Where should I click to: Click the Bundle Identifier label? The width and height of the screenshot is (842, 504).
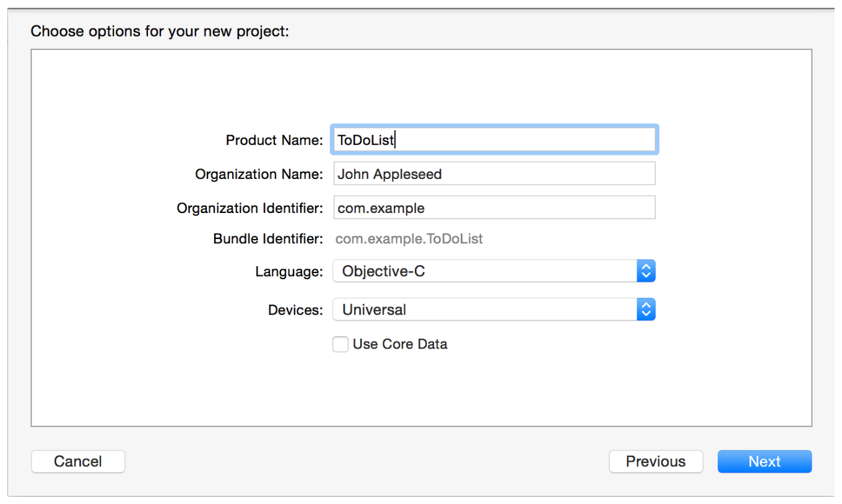(267, 239)
